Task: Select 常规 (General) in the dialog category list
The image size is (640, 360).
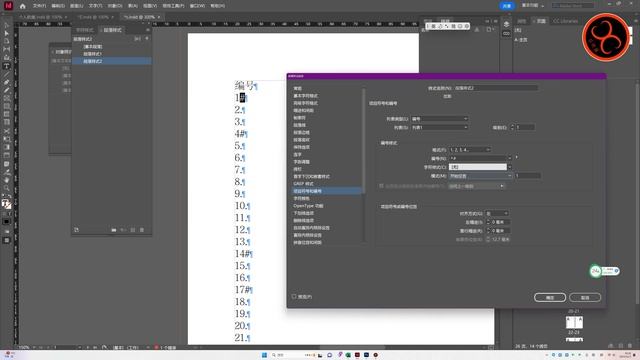Action: (x=298, y=89)
